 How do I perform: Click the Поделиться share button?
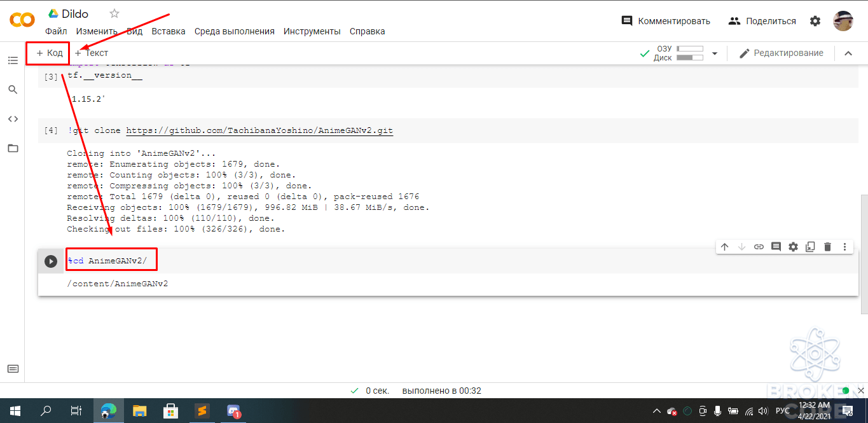pyautogui.click(x=762, y=21)
